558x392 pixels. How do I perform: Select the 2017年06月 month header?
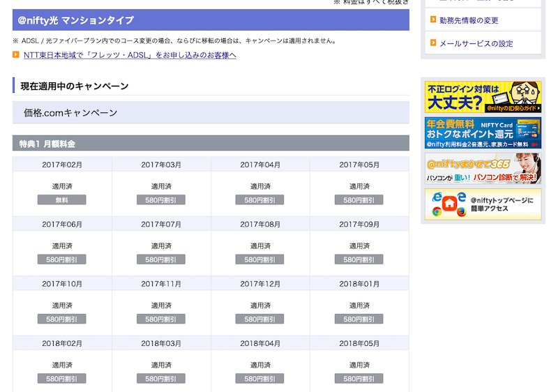tap(62, 224)
